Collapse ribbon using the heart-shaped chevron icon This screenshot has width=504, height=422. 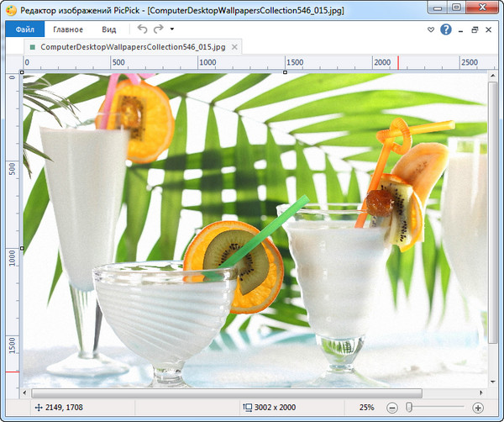pos(431,29)
